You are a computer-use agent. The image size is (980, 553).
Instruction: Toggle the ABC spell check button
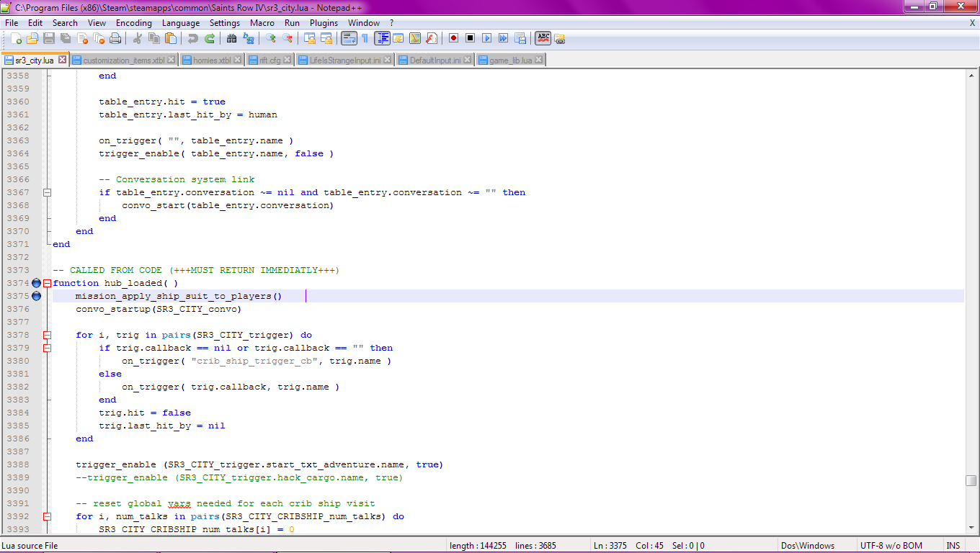tap(543, 38)
